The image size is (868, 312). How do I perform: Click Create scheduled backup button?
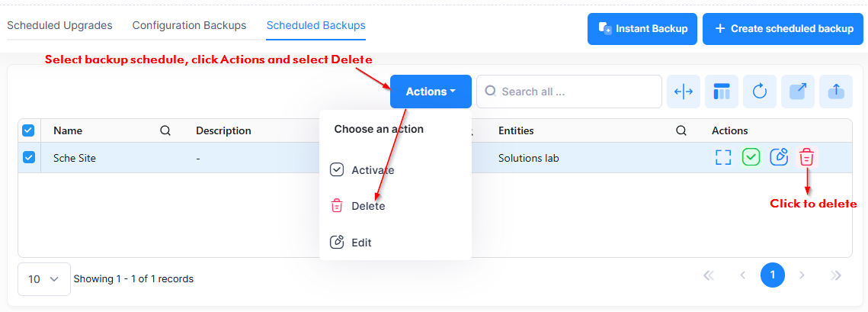pyautogui.click(x=783, y=29)
